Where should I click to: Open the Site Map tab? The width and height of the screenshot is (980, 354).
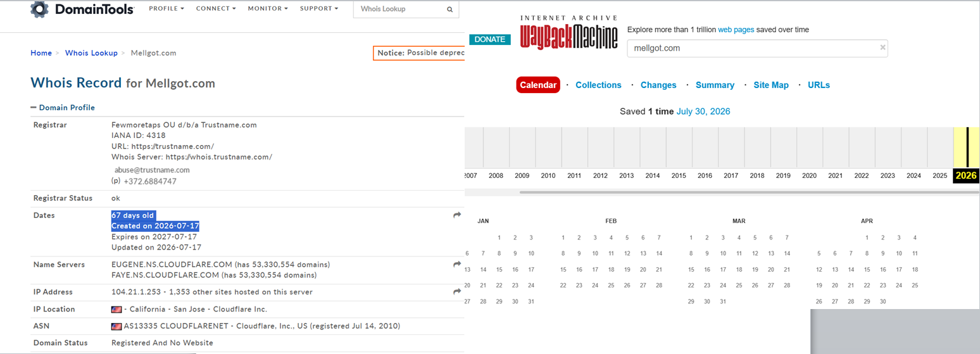tap(771, 85)
